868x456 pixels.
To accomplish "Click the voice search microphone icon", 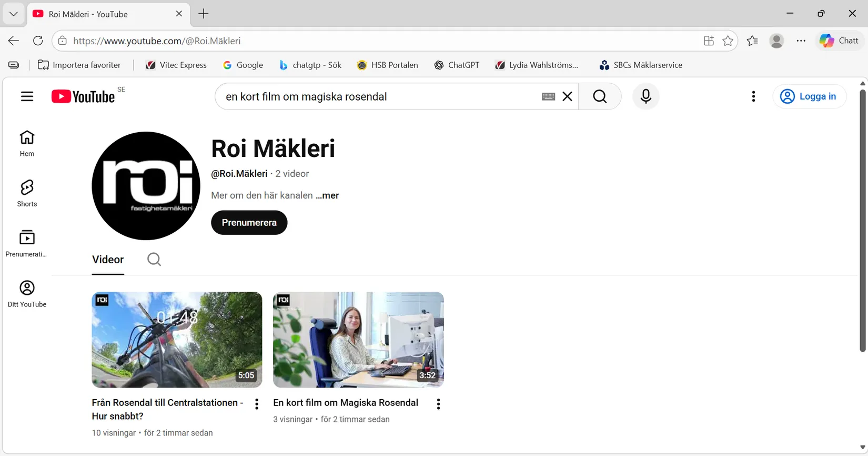I will click(x=645, y=96).
